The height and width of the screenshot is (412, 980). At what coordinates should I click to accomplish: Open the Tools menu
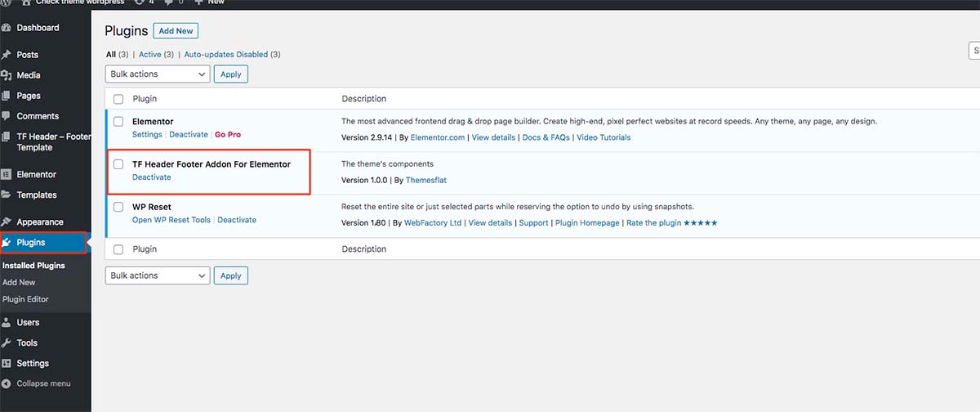tap(27, 343)
